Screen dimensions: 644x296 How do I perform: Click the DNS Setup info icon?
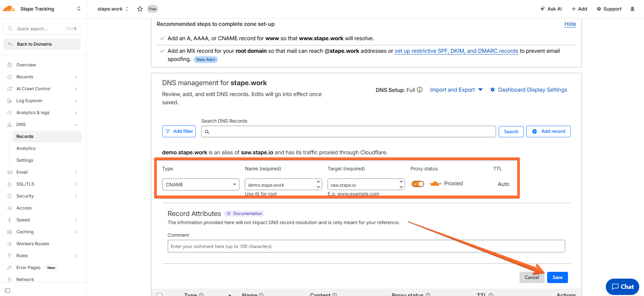[420, 90]
